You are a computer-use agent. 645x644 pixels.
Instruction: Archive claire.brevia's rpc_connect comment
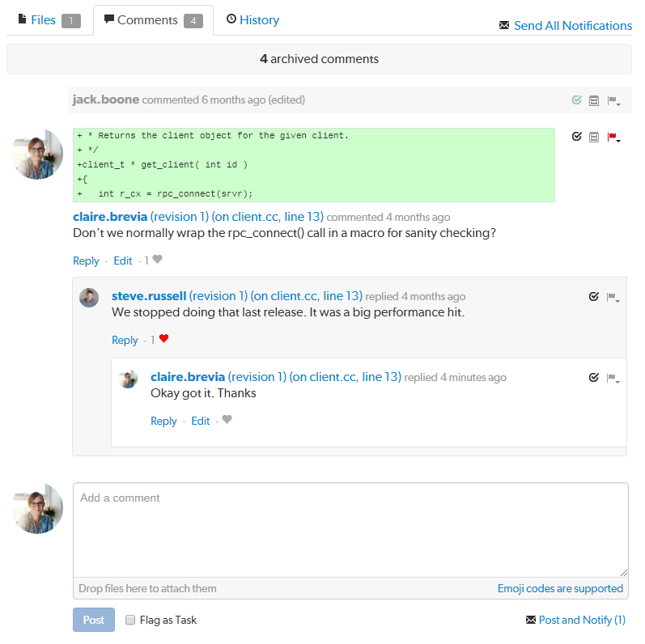594,137
